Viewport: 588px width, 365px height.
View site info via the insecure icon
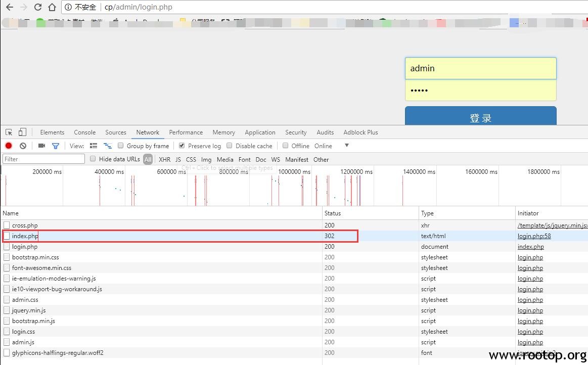[68, 7]
